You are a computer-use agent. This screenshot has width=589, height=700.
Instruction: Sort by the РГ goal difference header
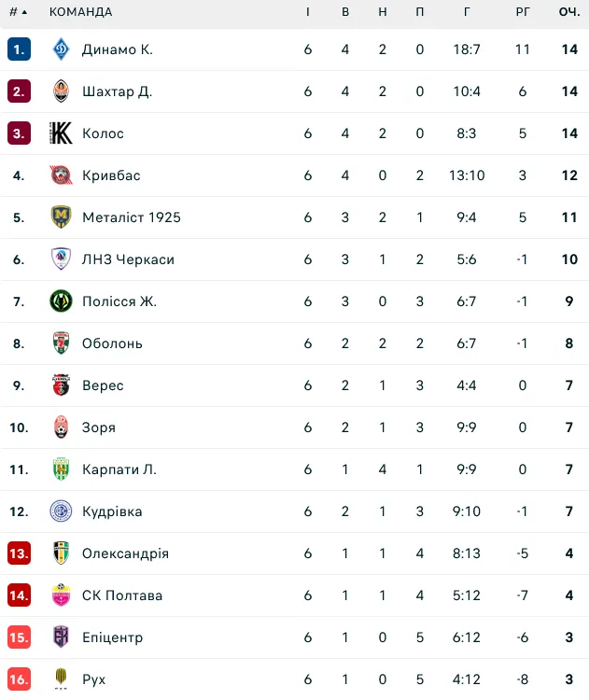pyautogui.click(x=523, y=12)
